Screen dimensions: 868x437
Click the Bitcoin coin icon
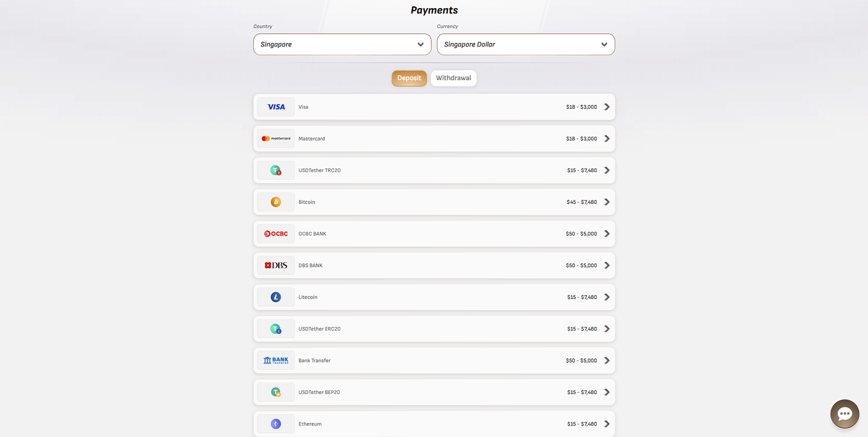coord(276,202)
